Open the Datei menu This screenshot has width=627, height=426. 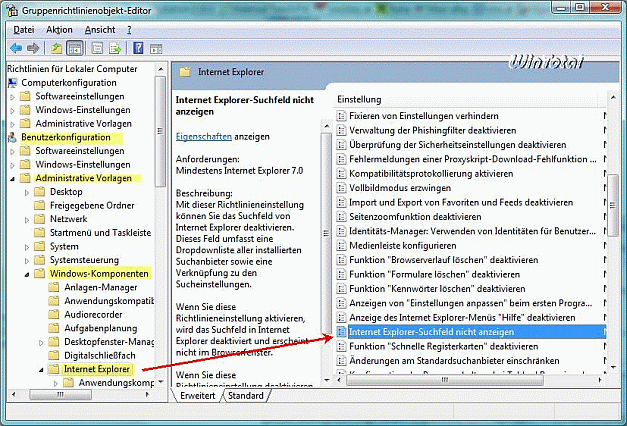24,30
